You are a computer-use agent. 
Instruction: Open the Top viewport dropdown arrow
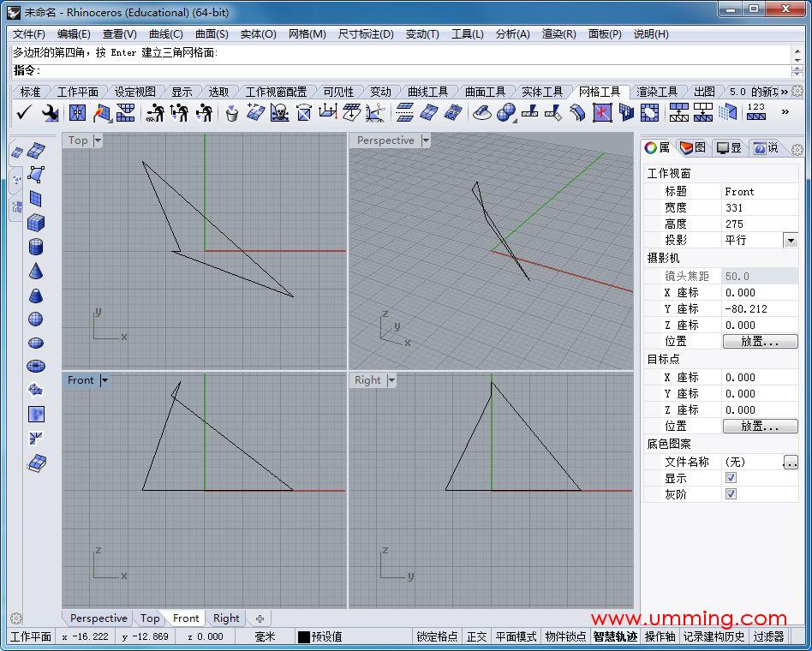(98, 140)
